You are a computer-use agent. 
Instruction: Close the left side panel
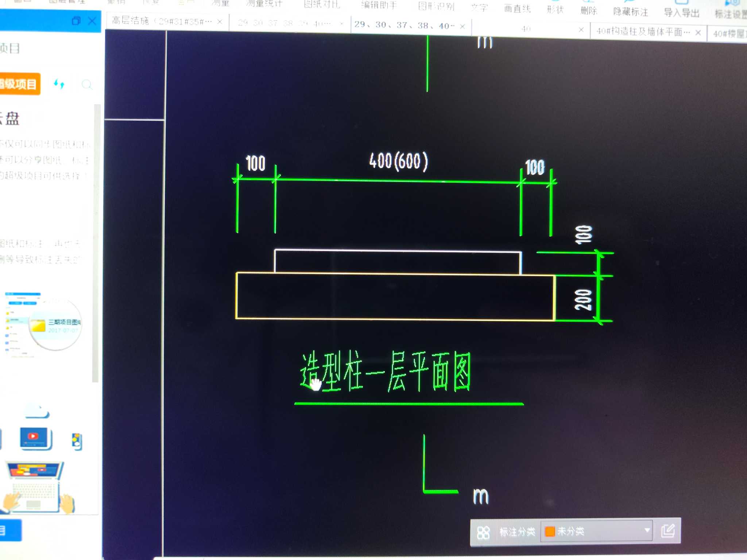pyautogui.click(x=92, y=21)
